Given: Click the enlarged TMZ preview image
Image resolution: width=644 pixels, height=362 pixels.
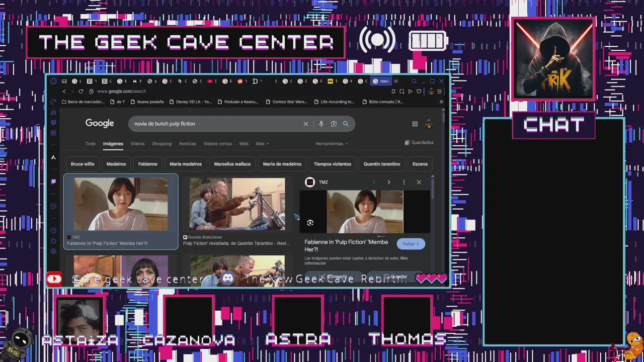Looking at the screenshot, I should click(365, 212).
